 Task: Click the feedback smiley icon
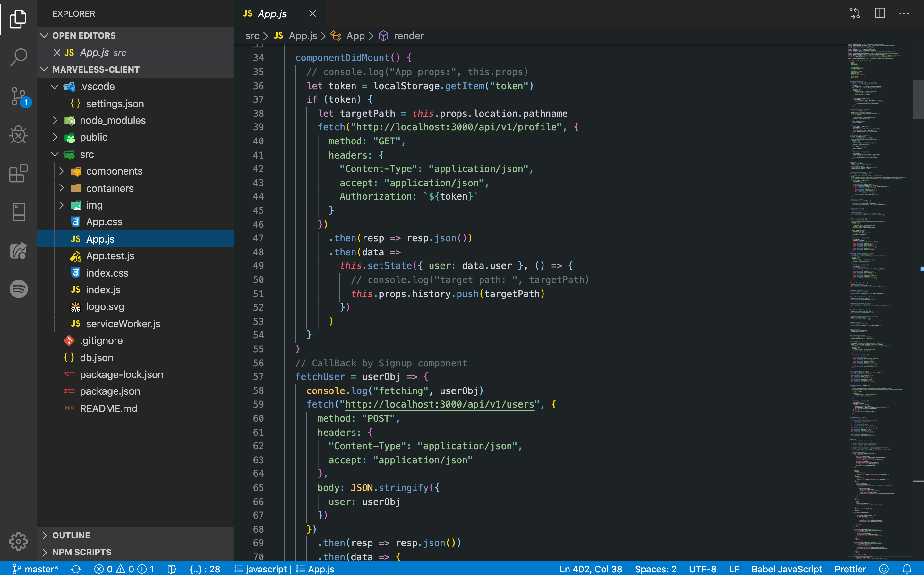tap(884, 569)
